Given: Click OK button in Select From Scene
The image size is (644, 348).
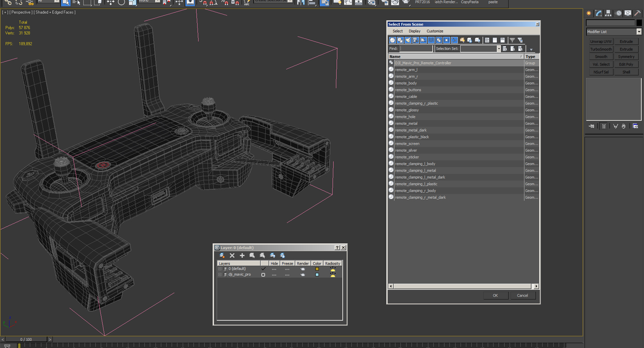Looking at the screenshot, I should (495, 295).
